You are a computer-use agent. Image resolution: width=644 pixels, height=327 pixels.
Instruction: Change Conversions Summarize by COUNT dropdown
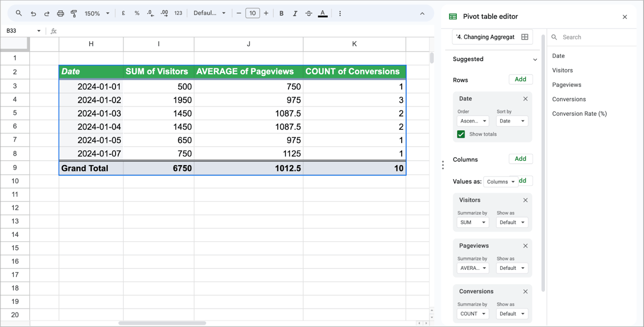pos(472,314)
